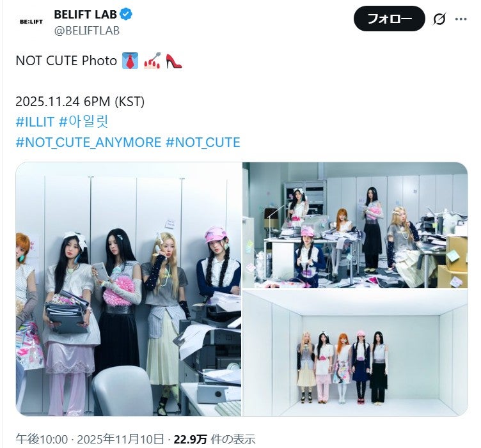Open the three-dot more options menu

(x=461, y=19)
